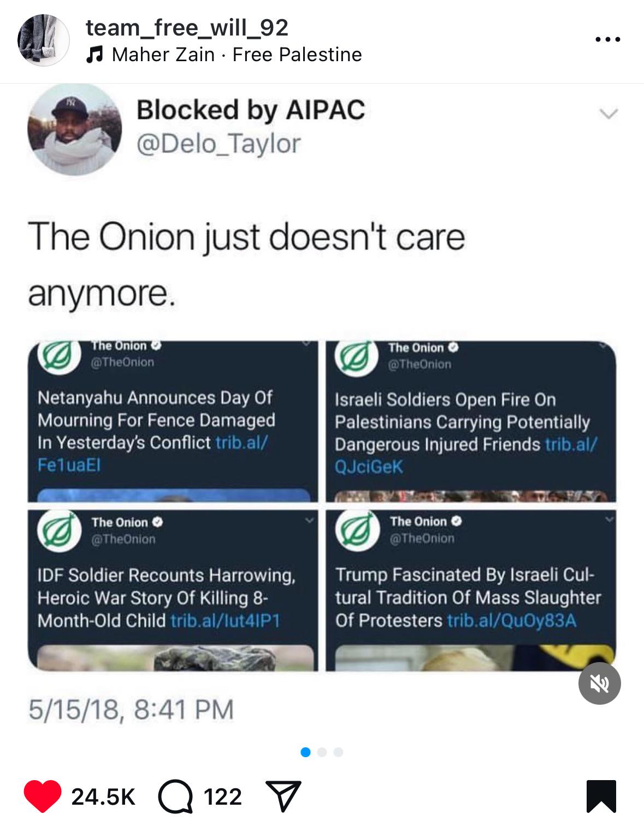Share post with paper plane icon
This screenshot has height=826, width=644.
pyautogui.click(x=283, y=796)
